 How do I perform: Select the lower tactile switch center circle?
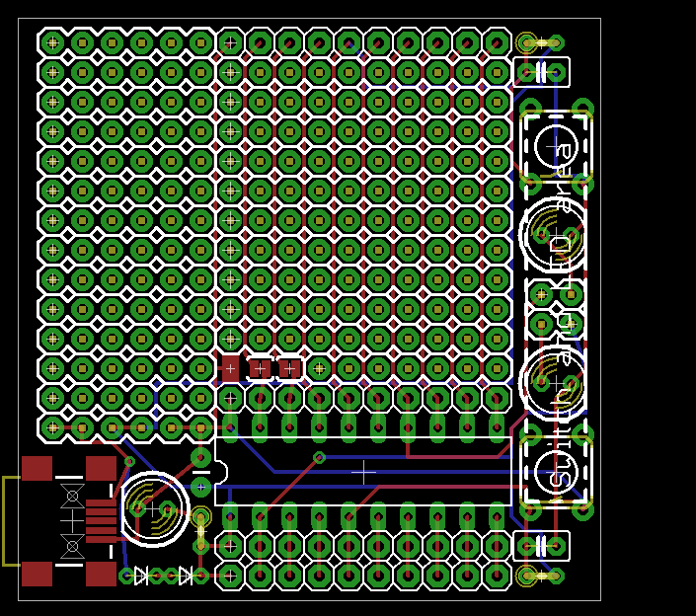pyautogui.click(x=556, y=472)
